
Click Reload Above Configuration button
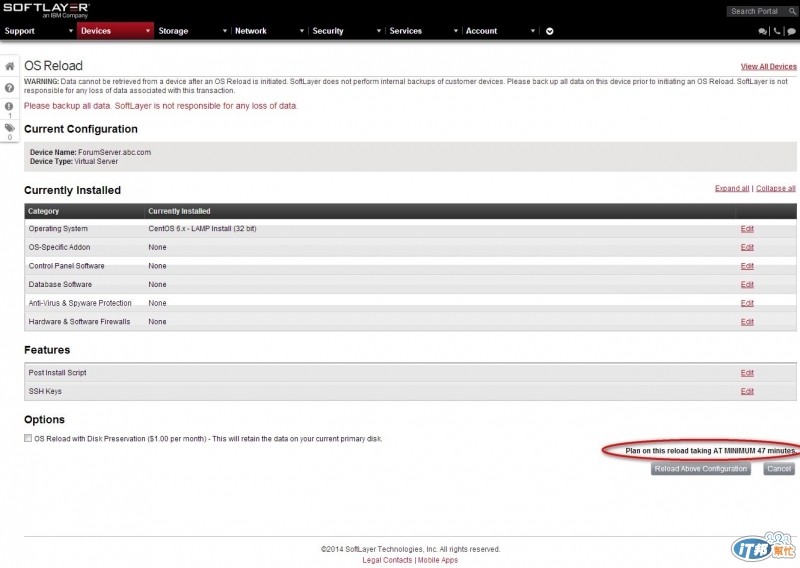pyautogui.click(x=701, y=468)
